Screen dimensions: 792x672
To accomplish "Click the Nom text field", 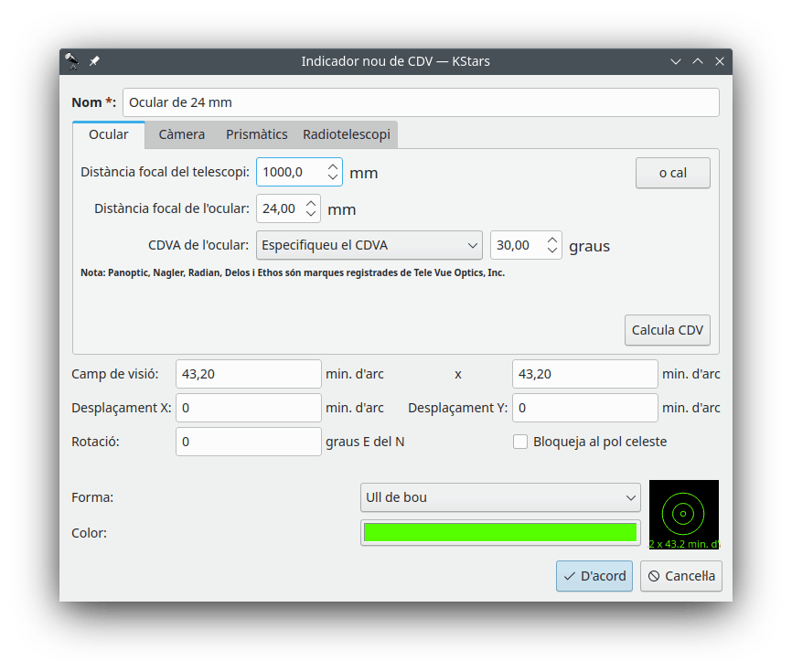I will (x=421, y=102).
